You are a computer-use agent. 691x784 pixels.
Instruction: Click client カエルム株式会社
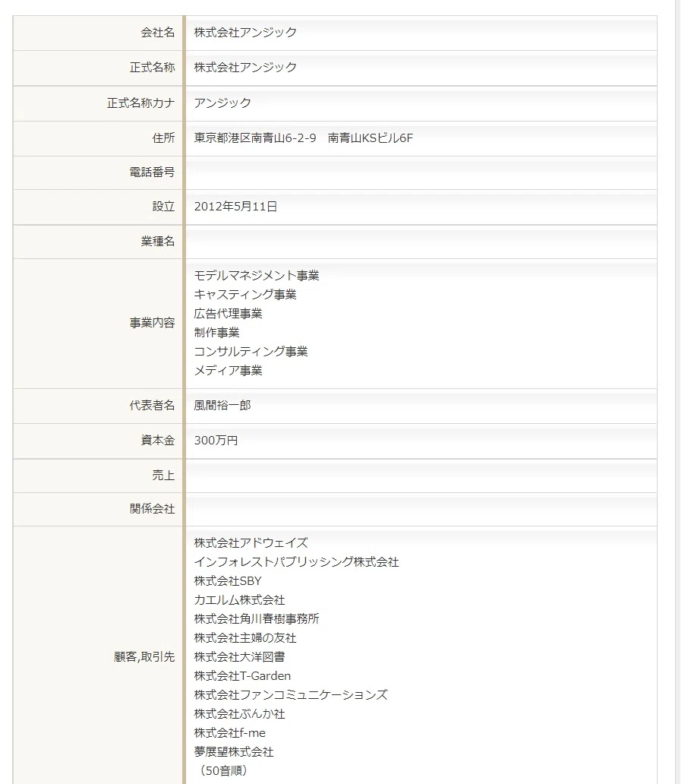[239, 600]
